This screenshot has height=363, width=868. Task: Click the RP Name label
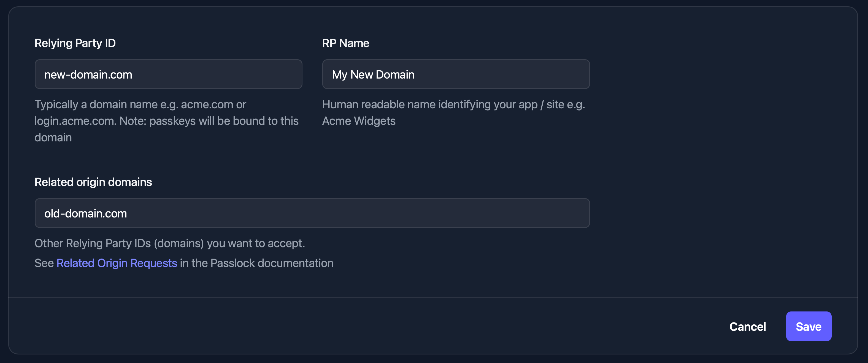pos(345,43)
